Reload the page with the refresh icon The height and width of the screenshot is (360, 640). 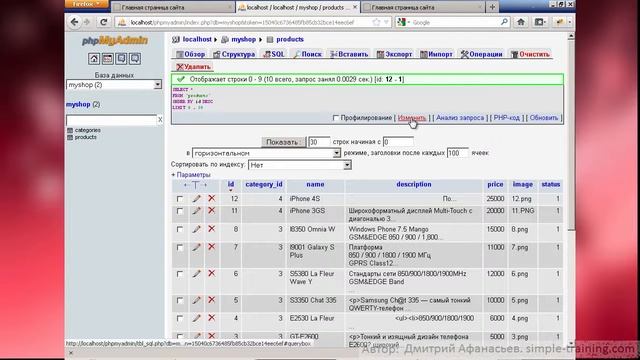click(x=104, y=22)
